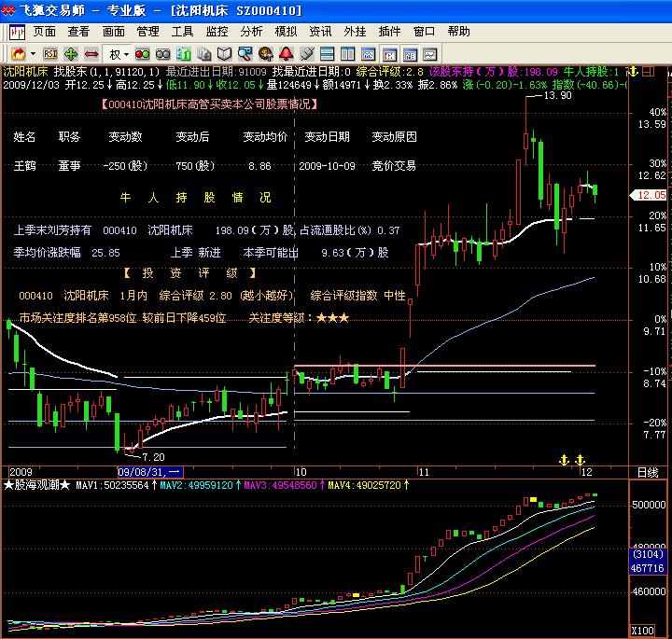Open the book icon in the toolbar

tap(224, 54)
